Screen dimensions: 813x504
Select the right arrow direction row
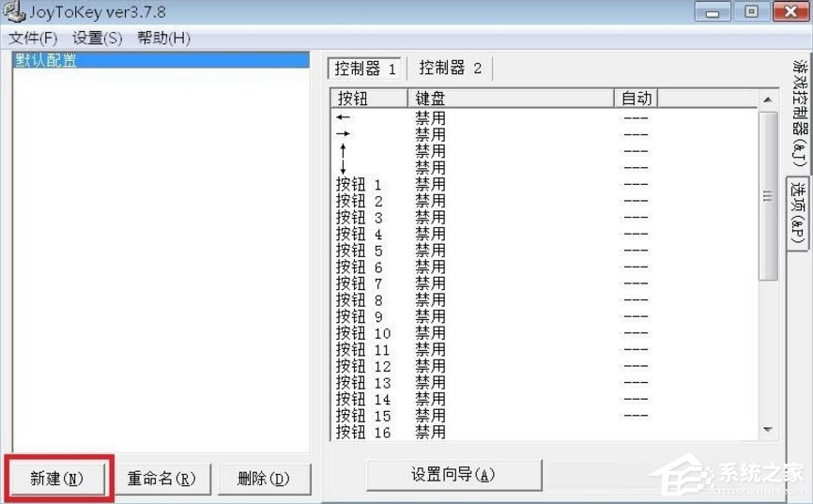[x=545, y=134]
